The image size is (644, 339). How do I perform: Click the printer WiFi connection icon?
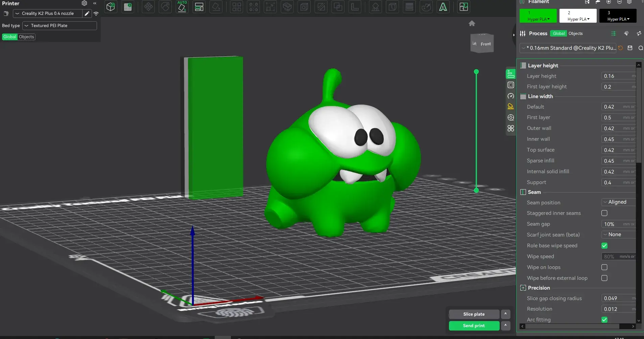(x=96, y=14)
